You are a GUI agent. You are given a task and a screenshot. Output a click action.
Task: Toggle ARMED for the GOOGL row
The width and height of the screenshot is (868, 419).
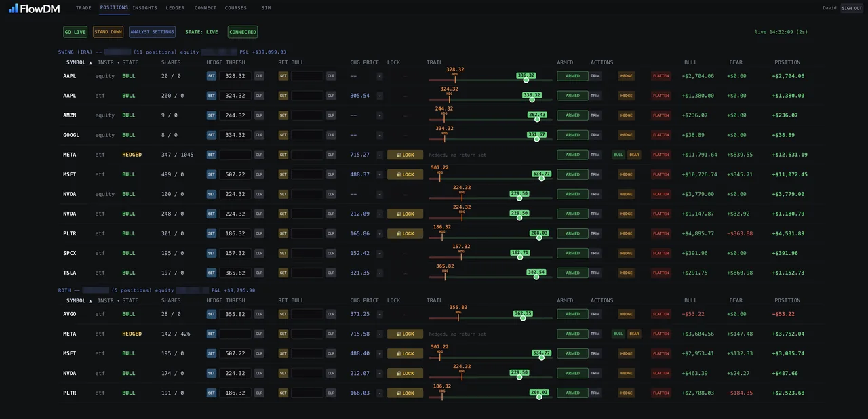(x=572, y=135)
